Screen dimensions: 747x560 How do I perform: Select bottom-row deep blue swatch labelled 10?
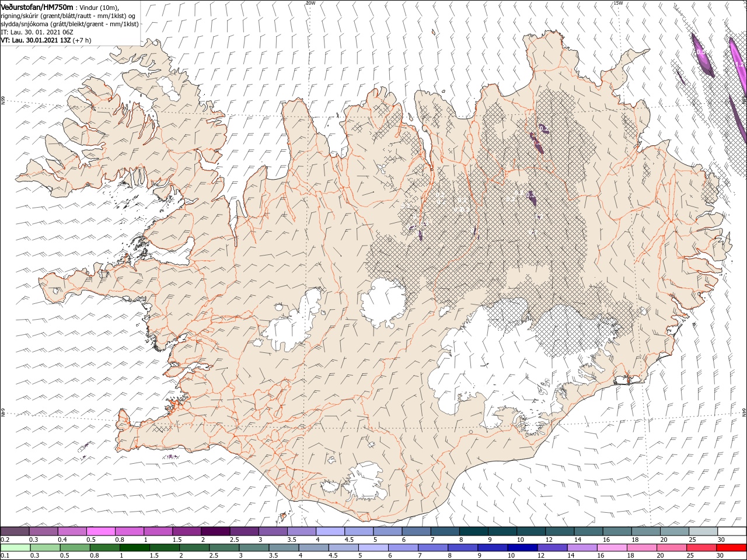pyautogui.click(x=522, y=548)
